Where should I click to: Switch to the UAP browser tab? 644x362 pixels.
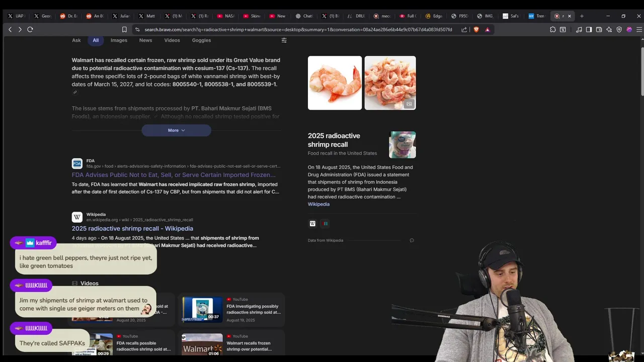(x=16, y=16)
